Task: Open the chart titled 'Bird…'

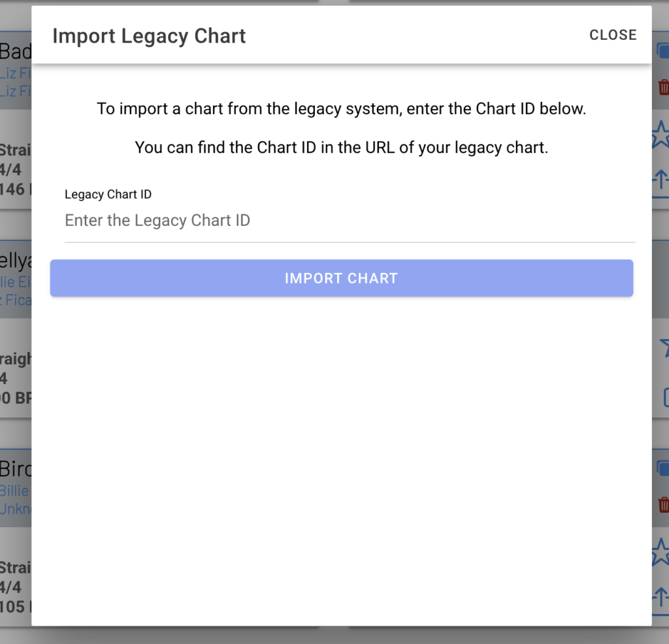Action: 16,469
